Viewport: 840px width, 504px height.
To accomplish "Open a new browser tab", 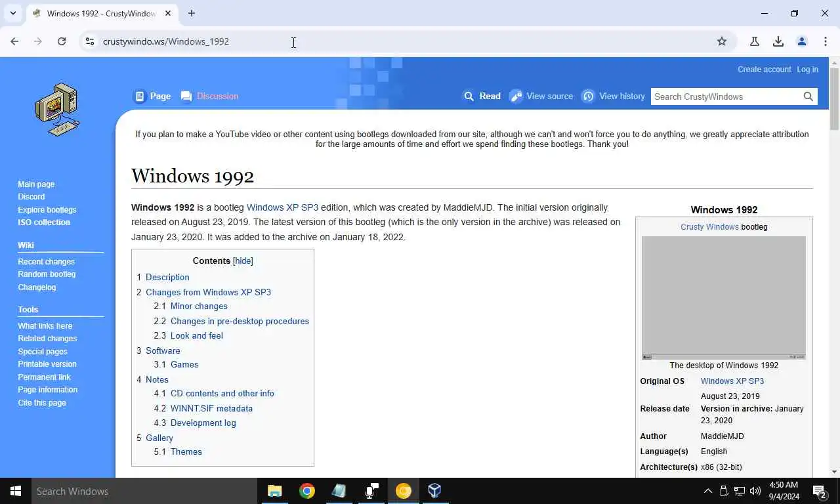I will [x=192, y=13].
